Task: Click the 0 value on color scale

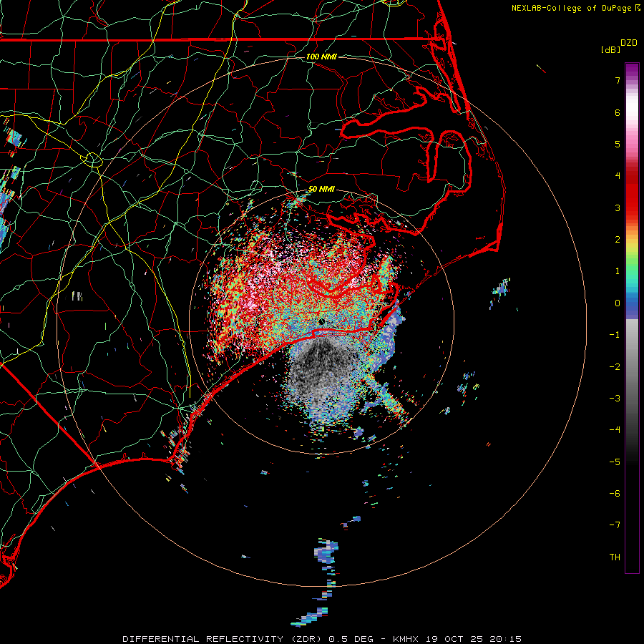Action: point(618,303)
